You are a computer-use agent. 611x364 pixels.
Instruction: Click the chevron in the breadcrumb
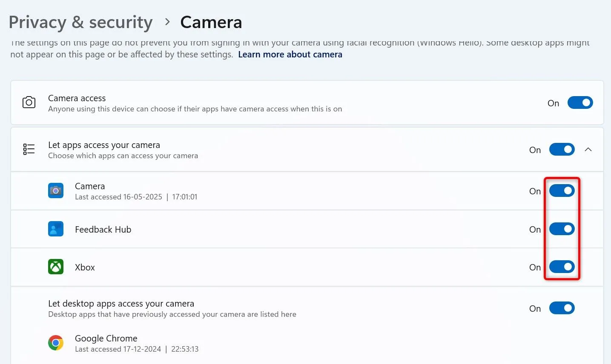166,22
